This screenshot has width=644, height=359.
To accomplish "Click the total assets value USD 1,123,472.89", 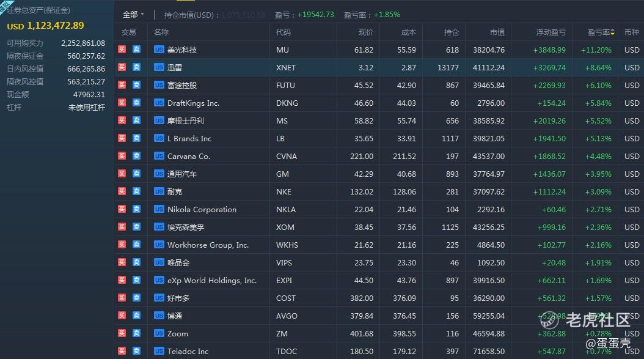I will coord(45,26).
